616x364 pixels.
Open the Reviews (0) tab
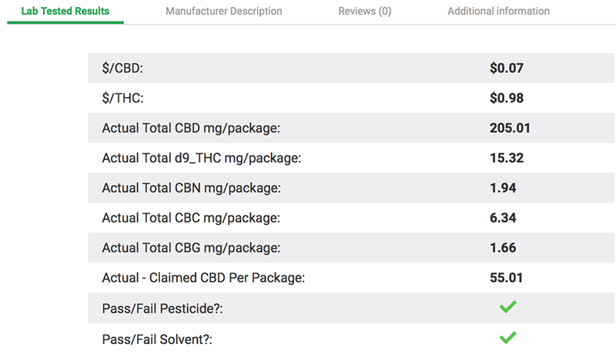point(365,11)
